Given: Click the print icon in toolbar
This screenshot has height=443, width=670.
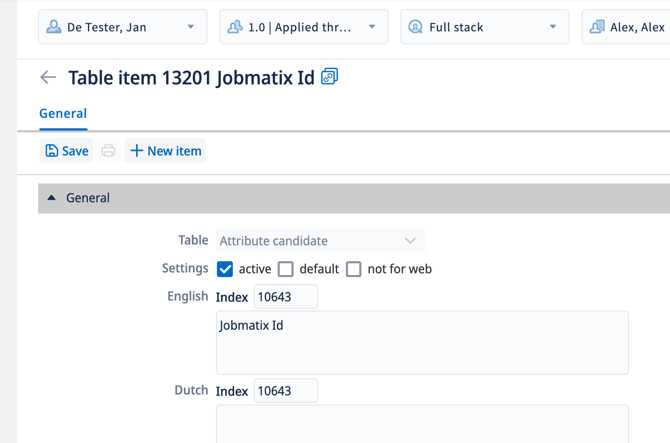Looking at the screenshot, I should pyautogui.click(x=108, y=151).
